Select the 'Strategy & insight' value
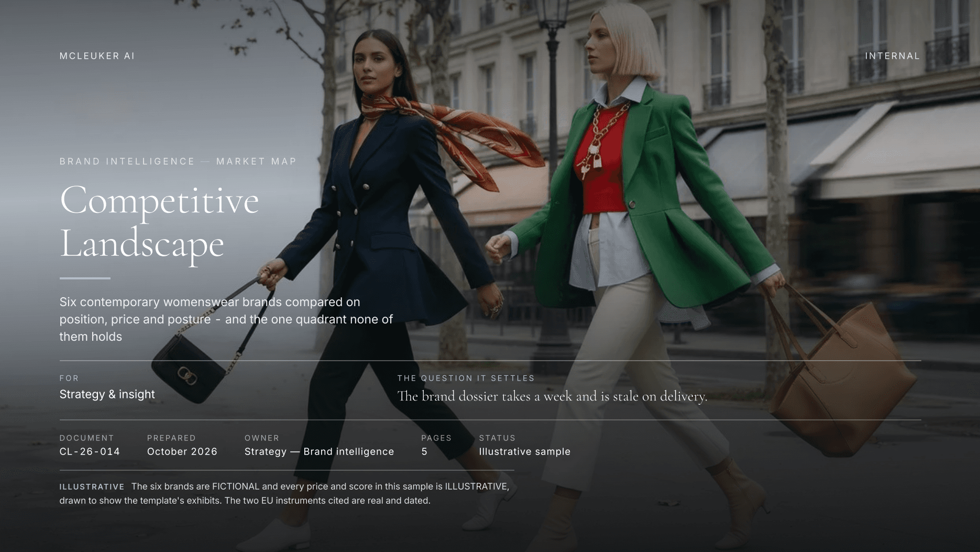Screen dimensions: 980x552 click(x=107, y=394)
